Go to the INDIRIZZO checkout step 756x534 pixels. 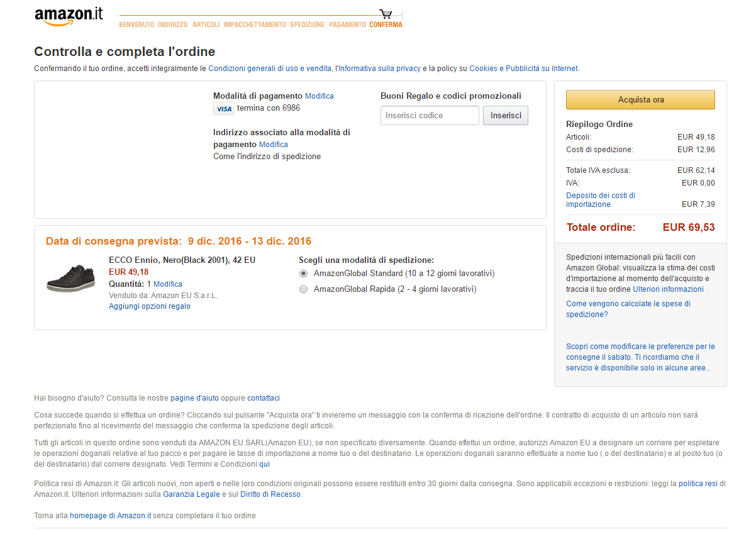click(173, 25)
